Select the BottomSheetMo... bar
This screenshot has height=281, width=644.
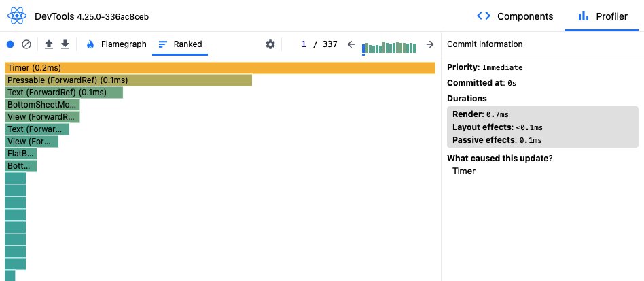coord(42,105)
